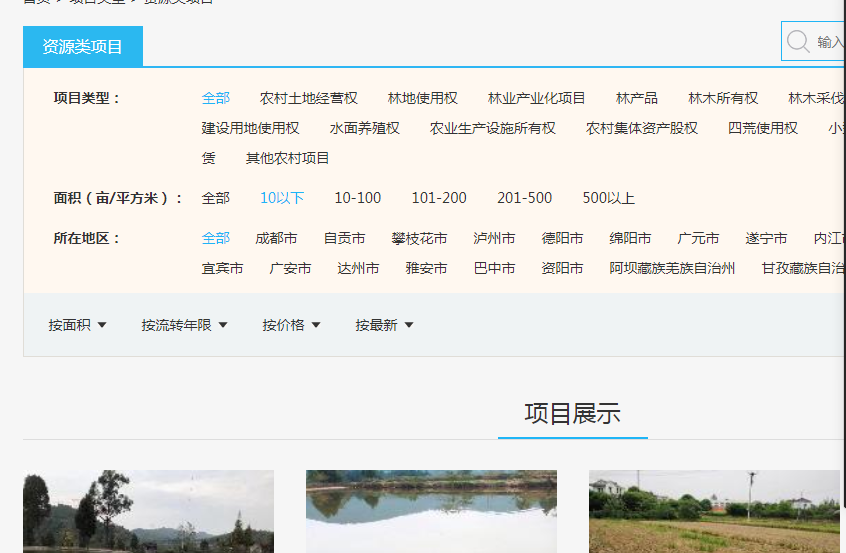The width and height of the screenshot is (846, 553).
Task: Filter region to 成都市
Action: click(276, 238)
